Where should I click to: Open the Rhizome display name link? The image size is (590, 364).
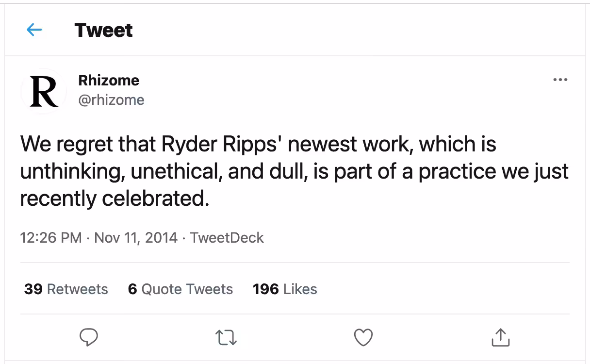click(109, 80)
